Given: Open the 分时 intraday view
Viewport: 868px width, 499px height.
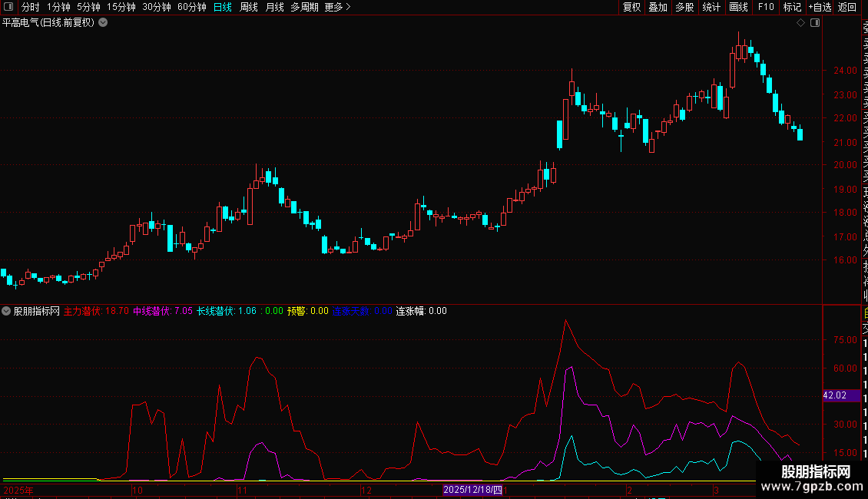Looking at the screenshot, I should coord(31,7).
